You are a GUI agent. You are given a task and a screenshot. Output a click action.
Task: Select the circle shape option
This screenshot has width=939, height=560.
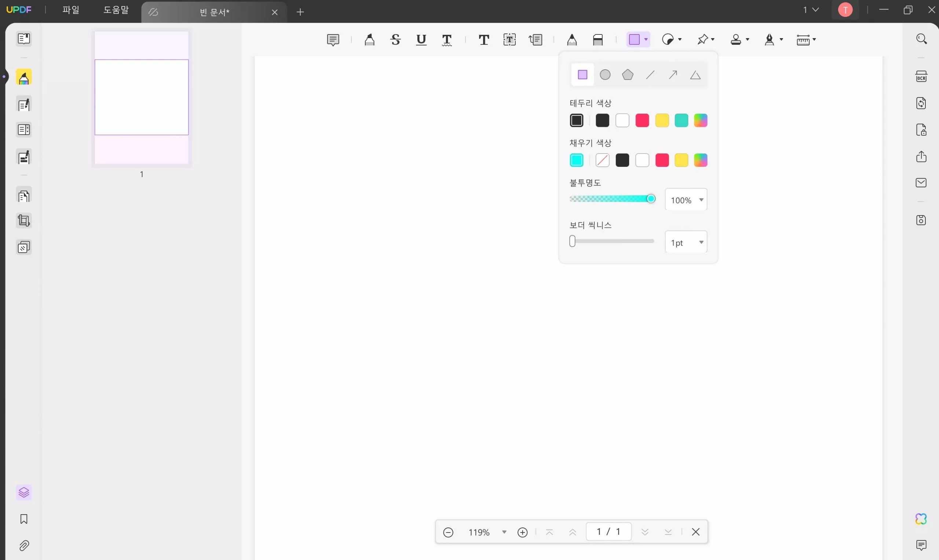(x=605, y=75)
